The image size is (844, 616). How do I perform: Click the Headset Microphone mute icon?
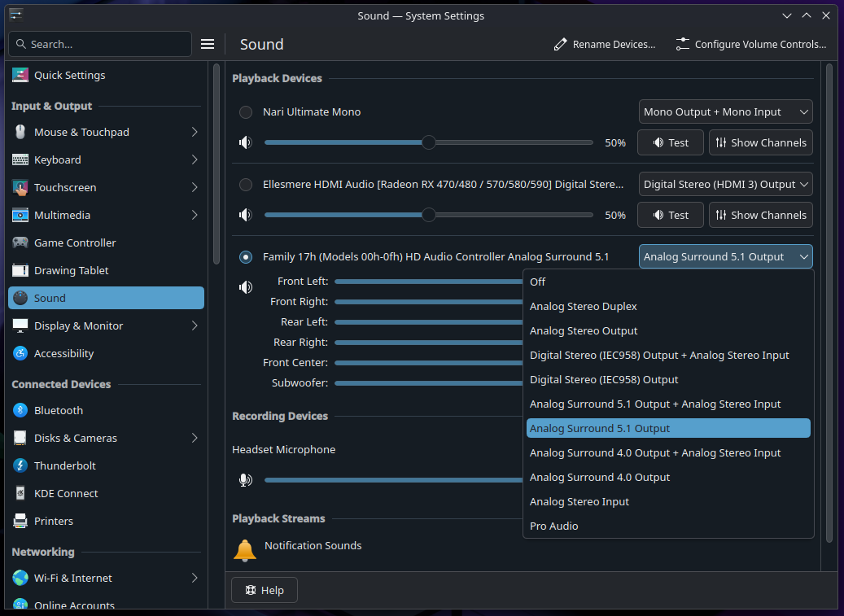245,479
